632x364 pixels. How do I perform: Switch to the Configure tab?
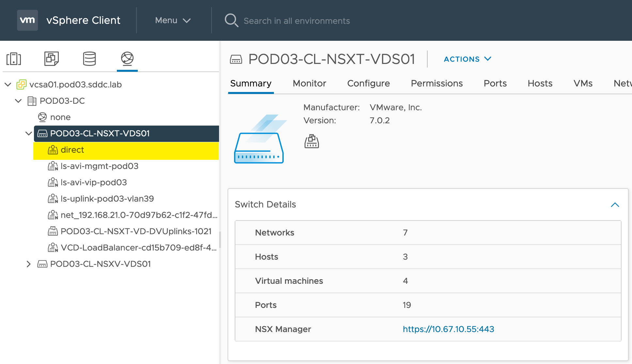pyautogui.click(x=368, y=83)
